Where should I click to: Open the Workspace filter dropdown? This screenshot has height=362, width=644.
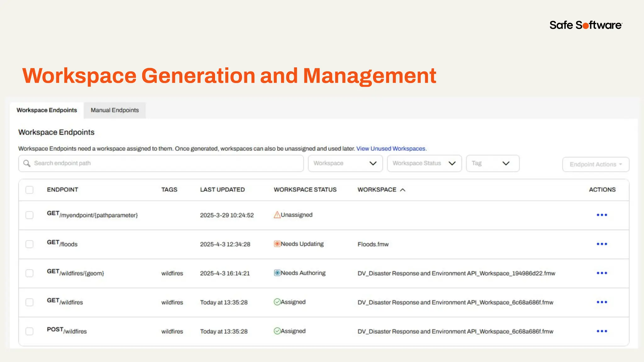click(345, 163)
